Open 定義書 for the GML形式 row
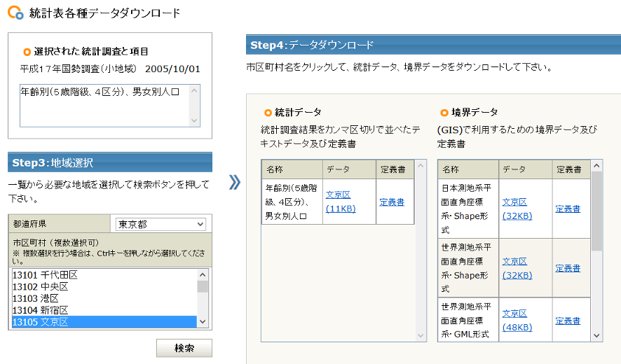621x364 pixels. tap(568, 321)
